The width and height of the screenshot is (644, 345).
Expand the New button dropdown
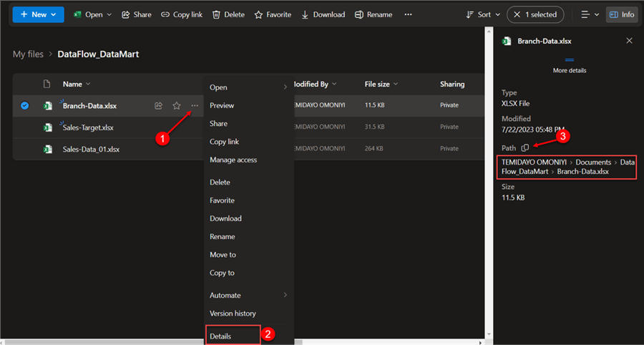[x=54, y=14]
